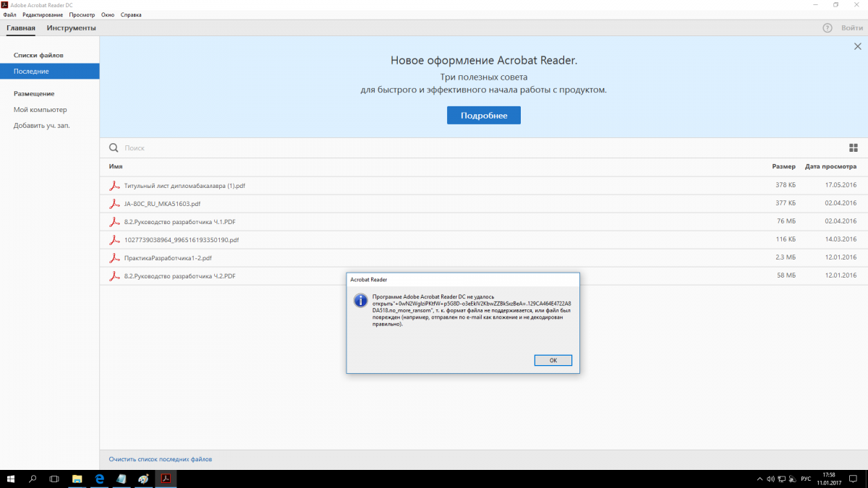Click Очистить список последних файлов link
The height and width of the screenshot is (488, 868).
pyautogui.click(x=160, y=459)
